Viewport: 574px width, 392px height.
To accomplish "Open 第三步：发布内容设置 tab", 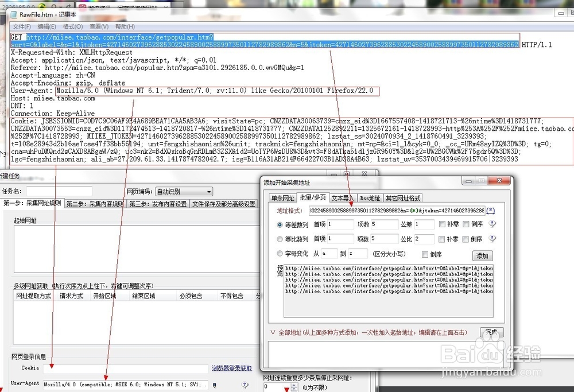I will 158,204.
